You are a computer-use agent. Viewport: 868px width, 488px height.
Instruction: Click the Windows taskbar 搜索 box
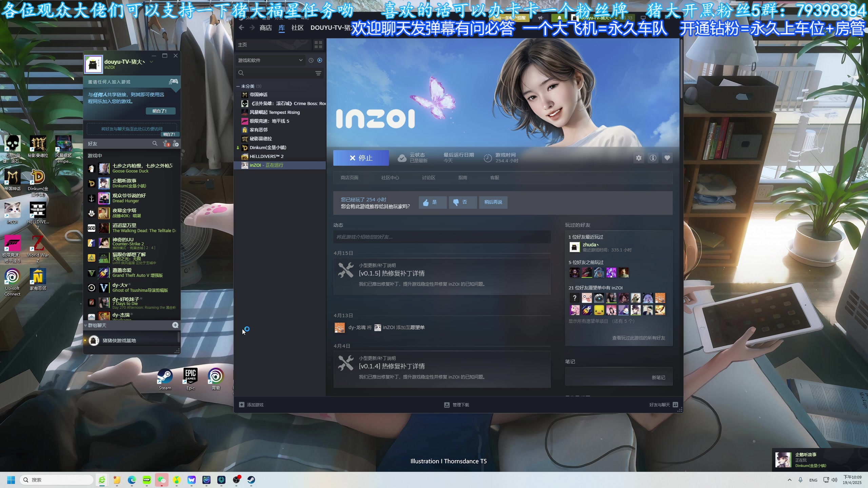(57, 480)
